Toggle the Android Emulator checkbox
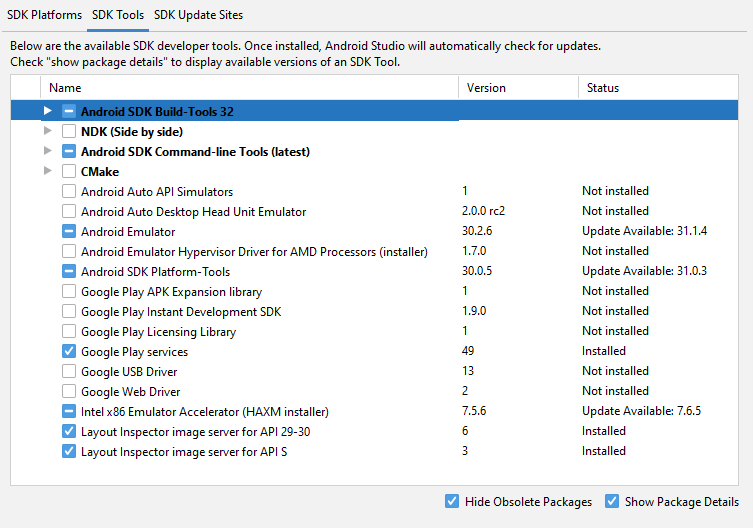This screenshot has width=753, height=528. [68, 231]
